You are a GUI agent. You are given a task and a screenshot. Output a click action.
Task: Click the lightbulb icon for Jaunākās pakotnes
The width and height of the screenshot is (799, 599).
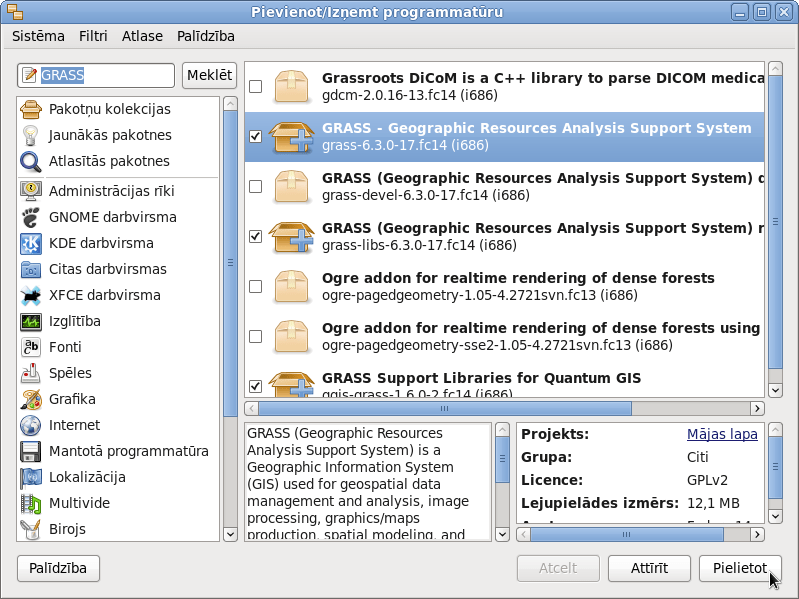click(31, 135)
